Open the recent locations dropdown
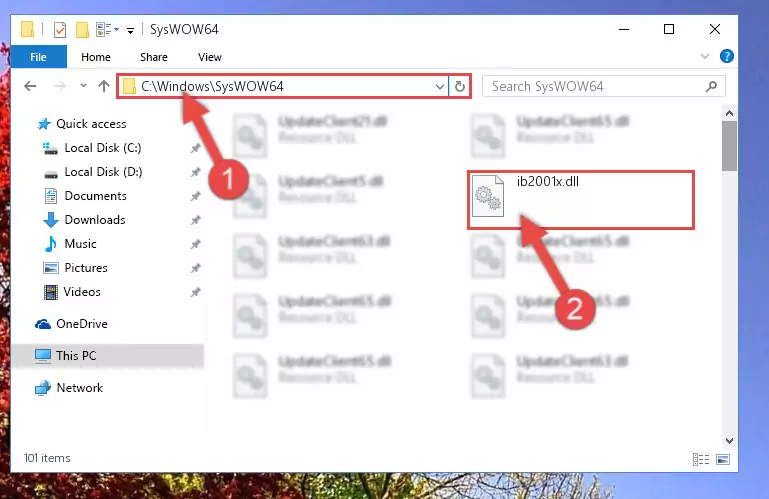Image resolution: width=769 pixels, height=499 pixels. (x=83, y=86)
